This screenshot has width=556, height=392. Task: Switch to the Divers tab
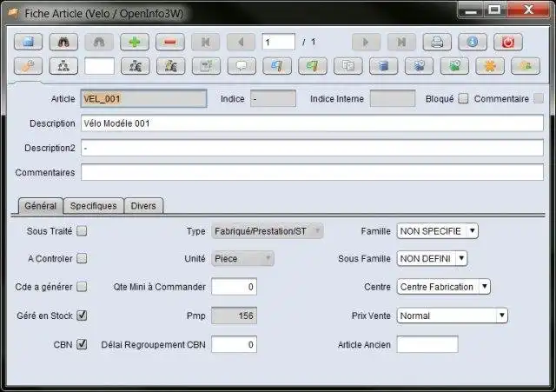(143, 206)
